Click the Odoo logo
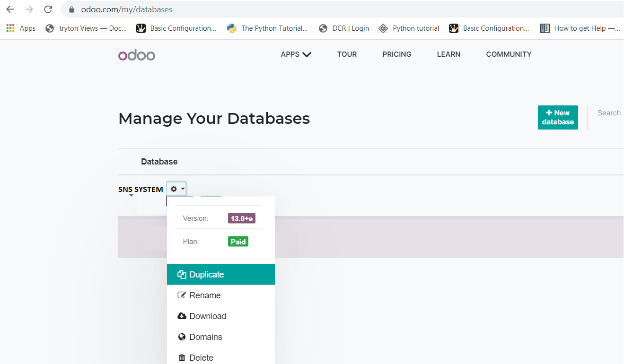This screenshot has height=364, width=624. pos(137,55)
